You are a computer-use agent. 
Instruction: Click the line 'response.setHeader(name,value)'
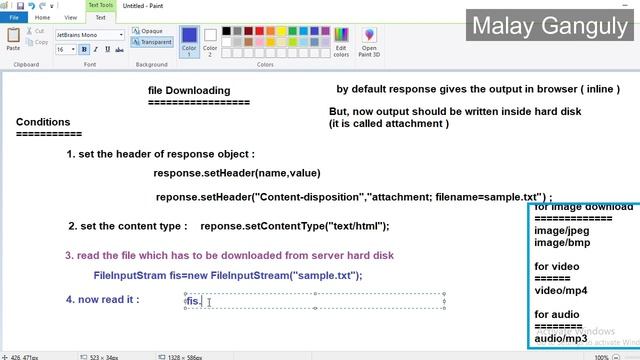237,173
